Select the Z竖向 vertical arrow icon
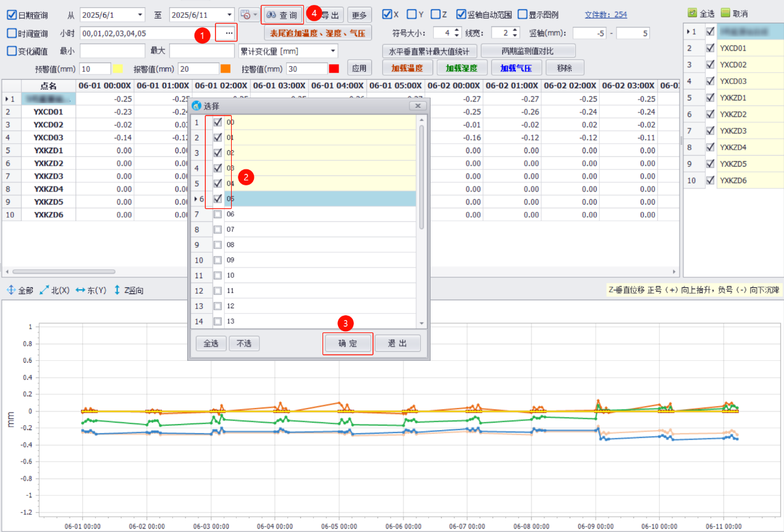 click(117, 290)
